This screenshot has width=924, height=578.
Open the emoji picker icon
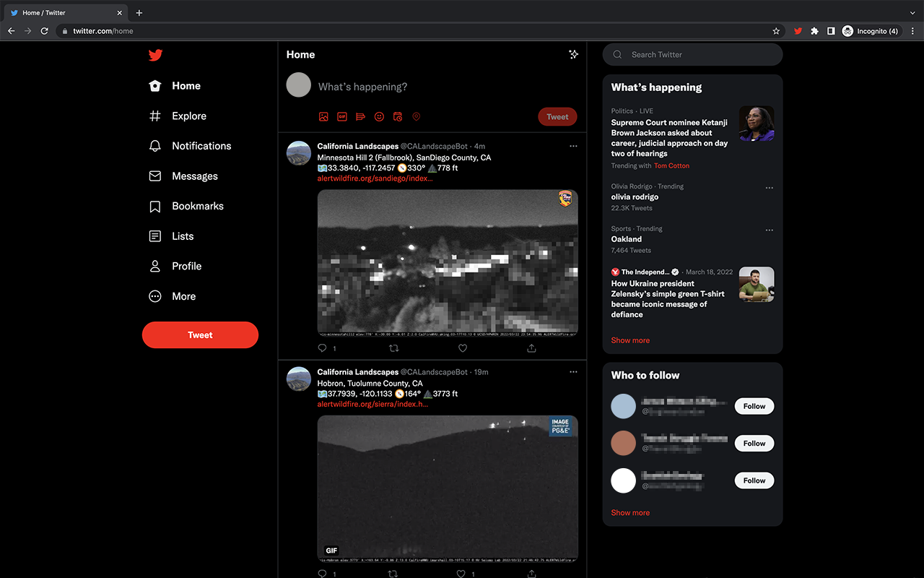(379, 117)
